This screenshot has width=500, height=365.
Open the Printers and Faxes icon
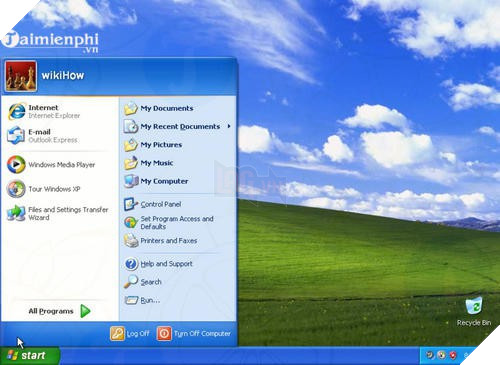point(131,240)
